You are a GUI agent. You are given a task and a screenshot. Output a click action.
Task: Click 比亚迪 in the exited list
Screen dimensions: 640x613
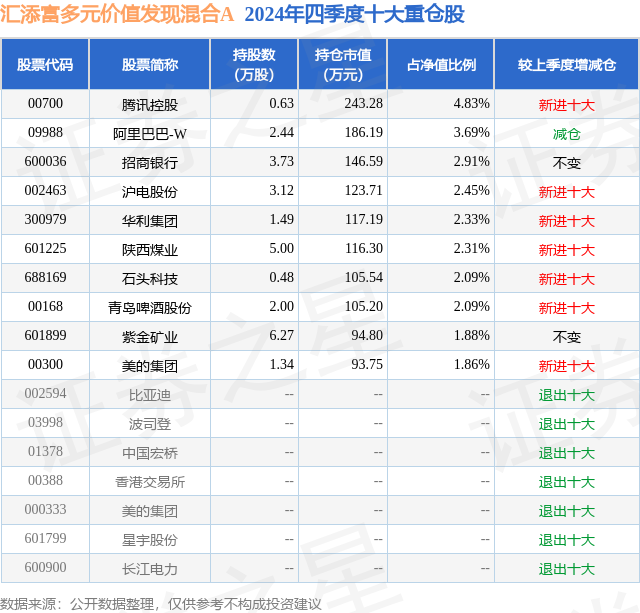(150, 395)
